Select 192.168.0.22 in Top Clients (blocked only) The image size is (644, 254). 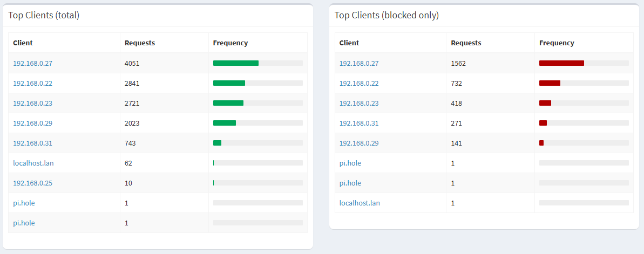click(359, 83)
